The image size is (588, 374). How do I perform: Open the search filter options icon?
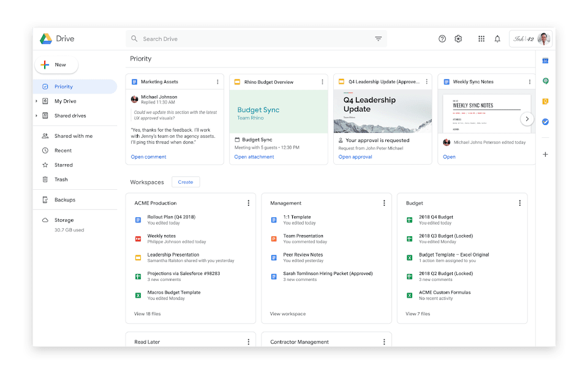(x=379, y=39)
